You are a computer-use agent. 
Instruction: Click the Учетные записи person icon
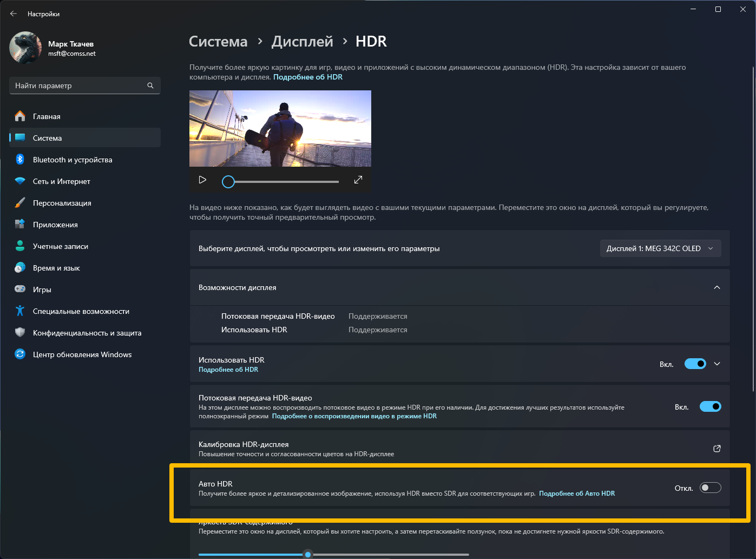pos(20,246)
